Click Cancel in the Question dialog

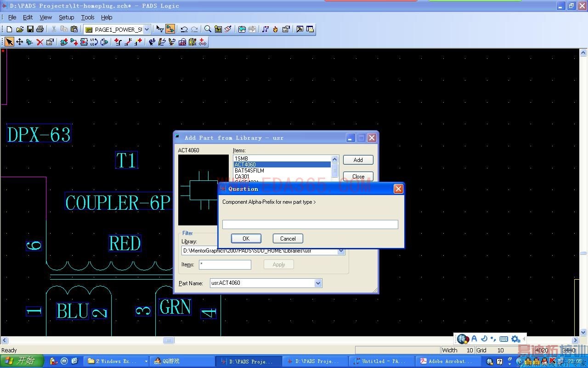[x=288, y=238]
